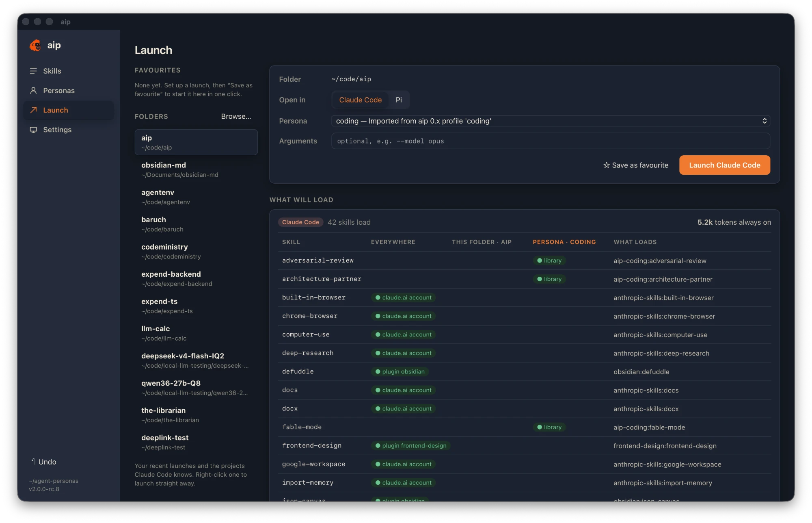Click library badge in fable-mode row
Image resolution: width=812 pixels, height=523 pixels.
point(549,427)
